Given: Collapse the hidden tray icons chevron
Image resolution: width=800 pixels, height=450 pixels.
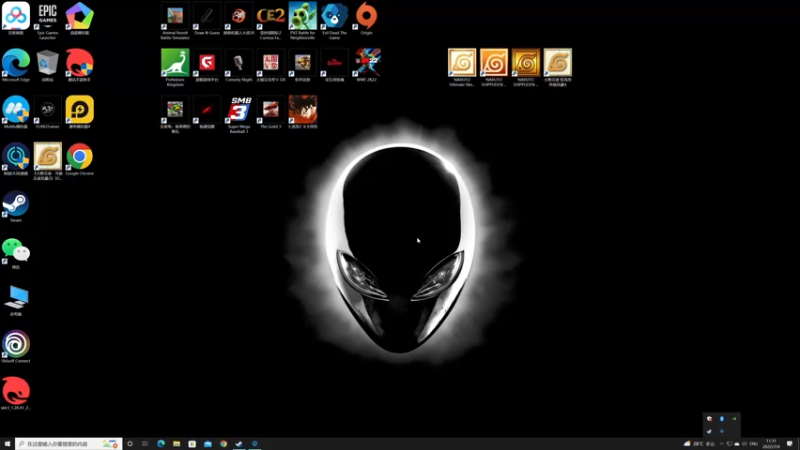Looking at the screenshot, I should pos(721,444).
